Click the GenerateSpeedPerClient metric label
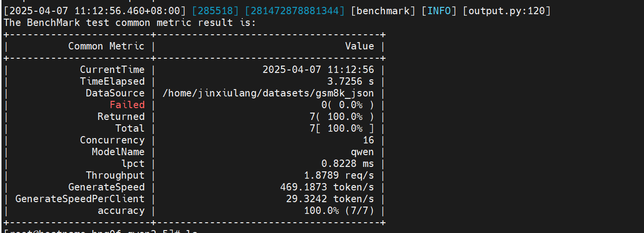 click(x=80, y=199)
